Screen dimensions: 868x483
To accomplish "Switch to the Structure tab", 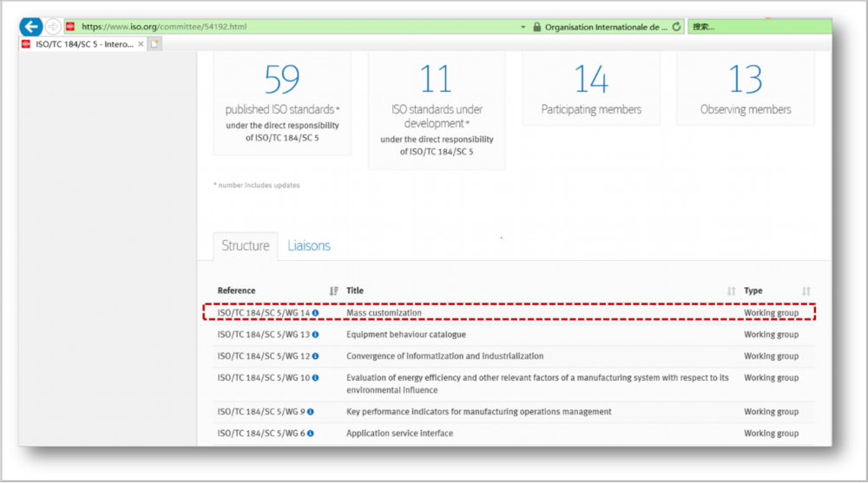I will [246, 245].
